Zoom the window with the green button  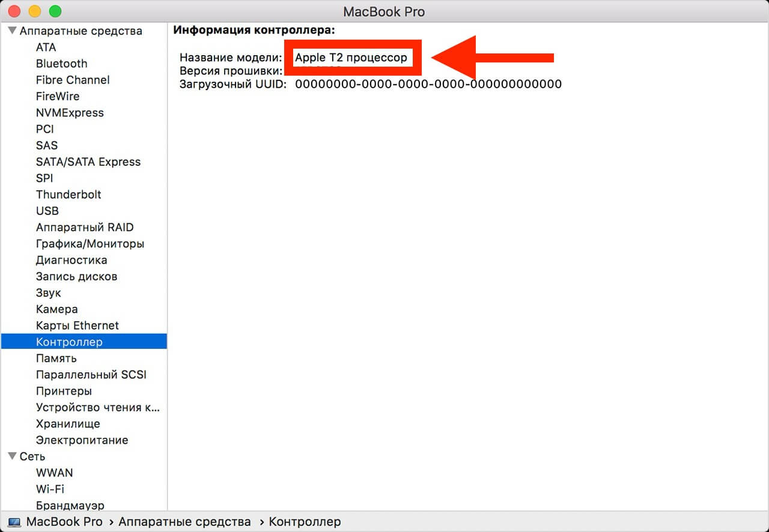[55, 11]
